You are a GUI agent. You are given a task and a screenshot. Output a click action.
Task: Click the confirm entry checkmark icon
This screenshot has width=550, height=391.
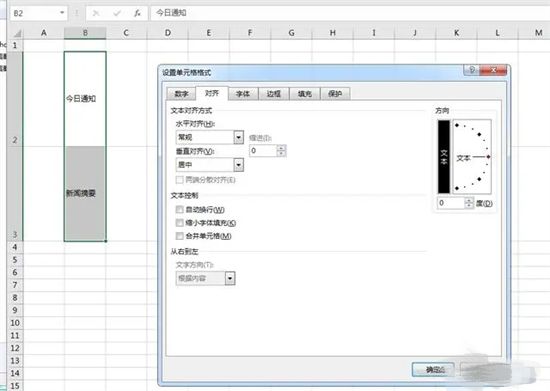[117, 14]
